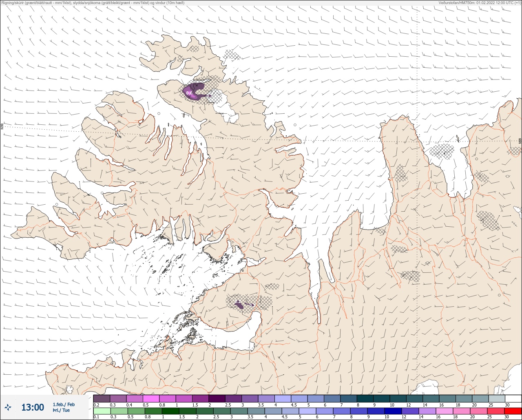Pick the top-row 3 violet legend swatch
The height and width of the screenshot is (420, 522).
(x=250, y=399)
